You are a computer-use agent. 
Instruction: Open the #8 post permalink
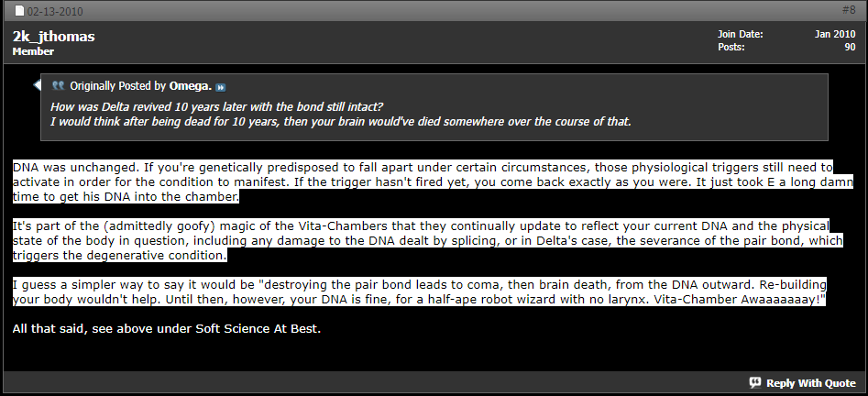849,10
